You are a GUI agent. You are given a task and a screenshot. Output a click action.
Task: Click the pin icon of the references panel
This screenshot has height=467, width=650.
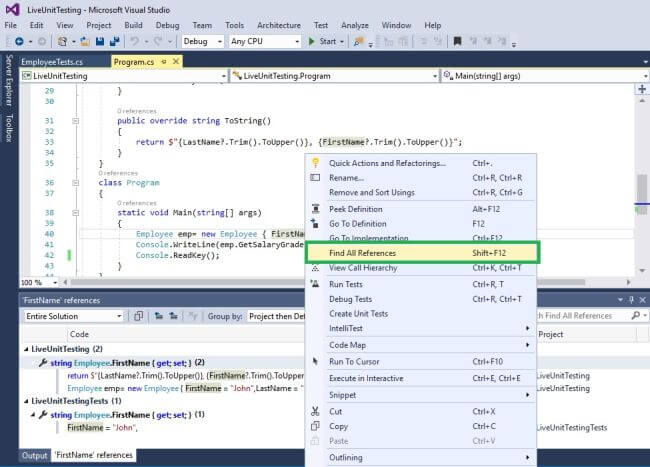pyautogui.click(x=631, y=300)
